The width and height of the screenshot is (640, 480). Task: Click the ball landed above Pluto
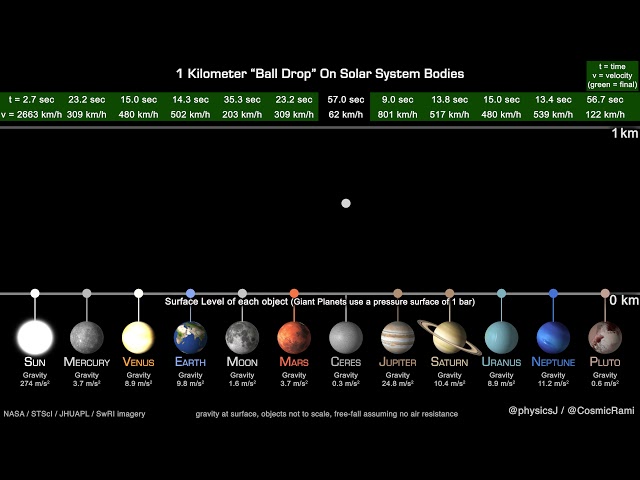[x=605, y=293]
